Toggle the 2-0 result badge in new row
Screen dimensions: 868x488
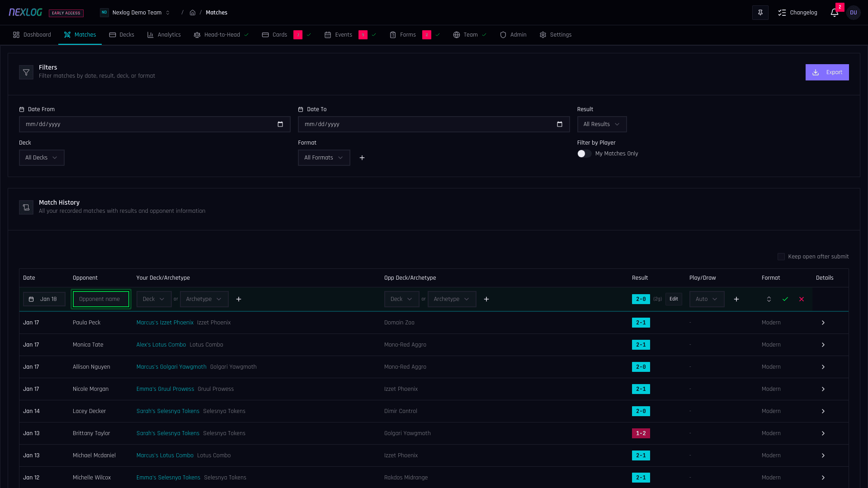pos(641,299)
